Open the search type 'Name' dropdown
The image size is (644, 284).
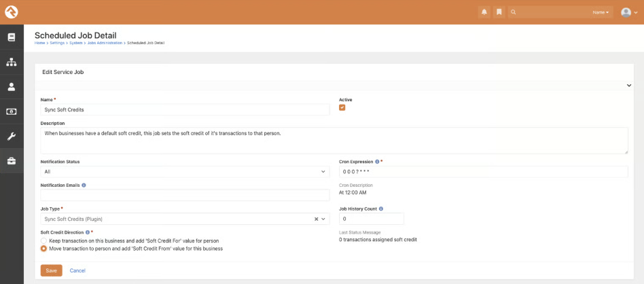[601, 12]
